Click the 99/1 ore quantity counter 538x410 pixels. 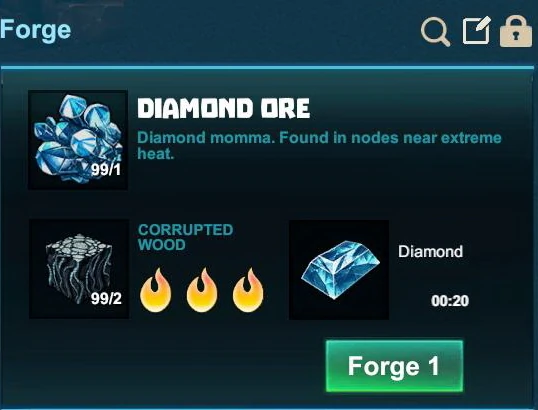[106, 169]
